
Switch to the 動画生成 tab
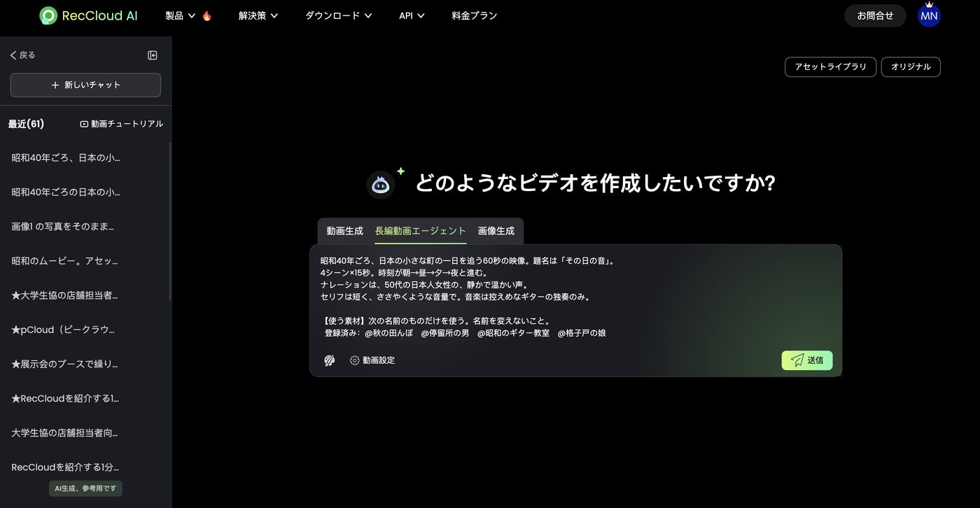(x=345, y=231)
